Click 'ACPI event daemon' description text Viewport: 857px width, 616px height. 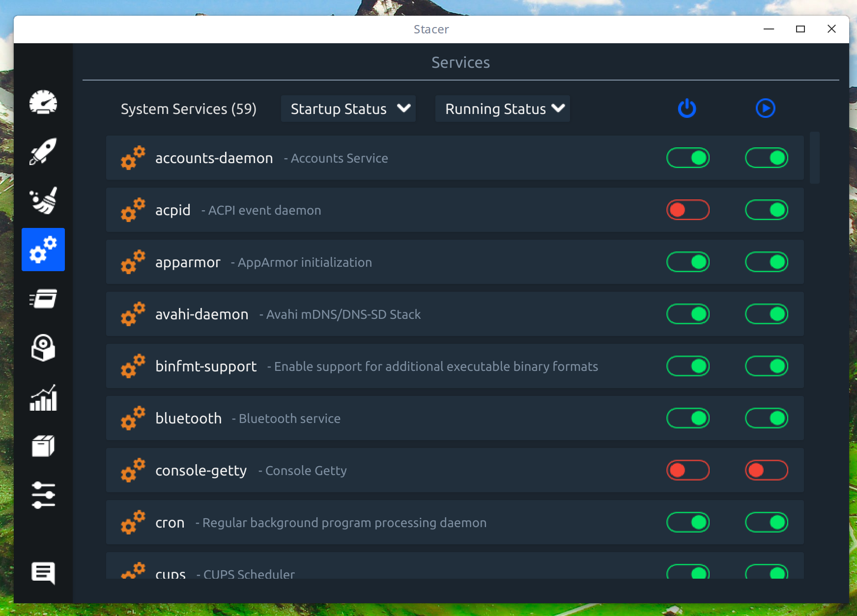(x=265, y=210)
